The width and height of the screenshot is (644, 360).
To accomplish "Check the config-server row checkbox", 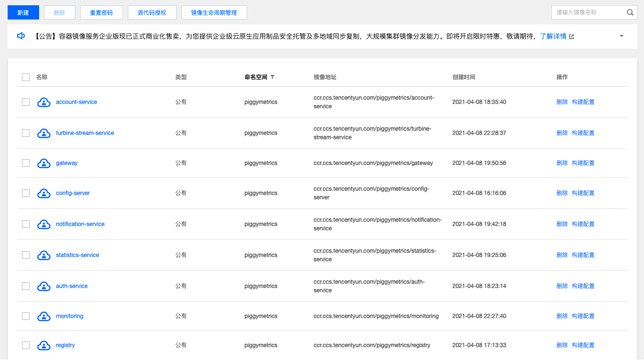I will 26,193.
